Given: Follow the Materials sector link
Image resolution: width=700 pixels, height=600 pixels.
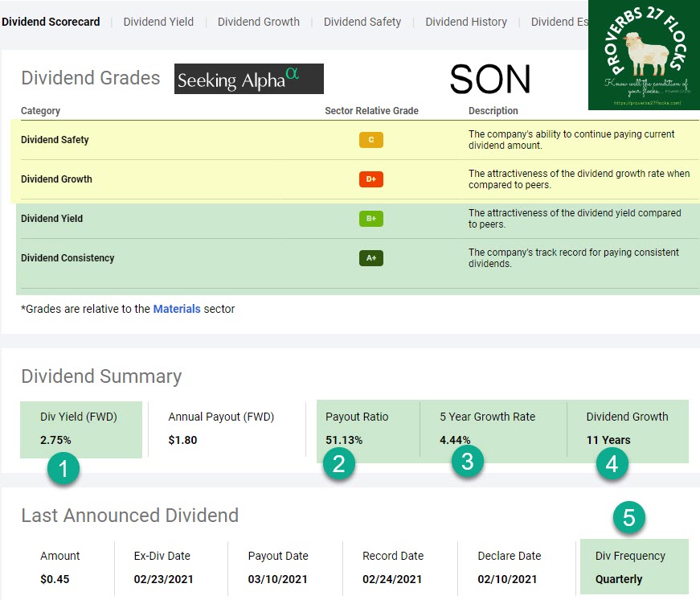Looking at the screenshot, I should pos(177,309).
